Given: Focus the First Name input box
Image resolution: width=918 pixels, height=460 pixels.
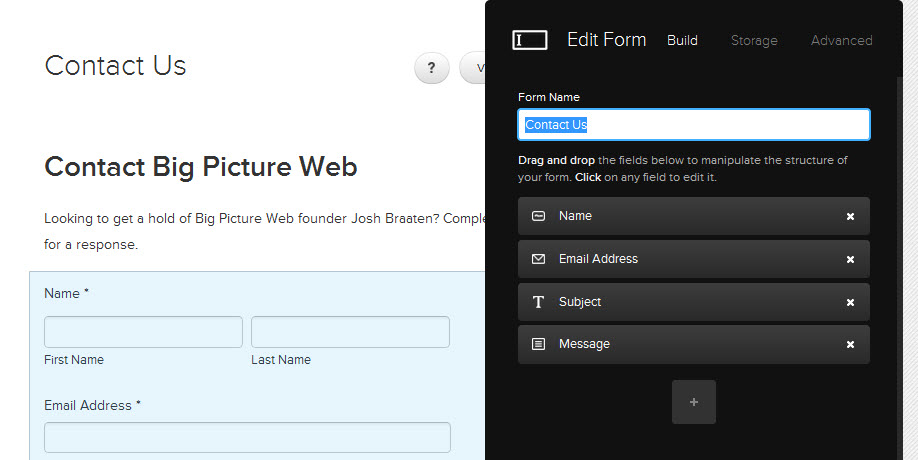Looking at the screenshot, I should [x=143, y=332].
